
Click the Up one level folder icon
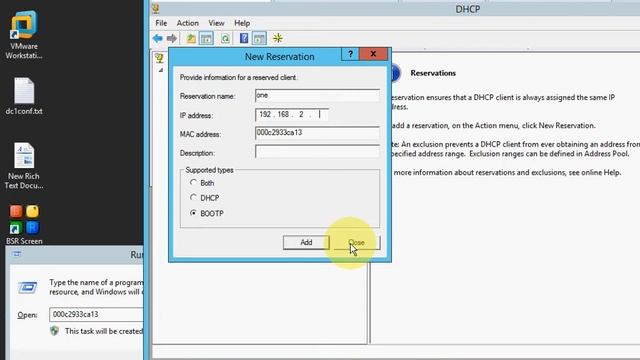click(x=191, y=38)
